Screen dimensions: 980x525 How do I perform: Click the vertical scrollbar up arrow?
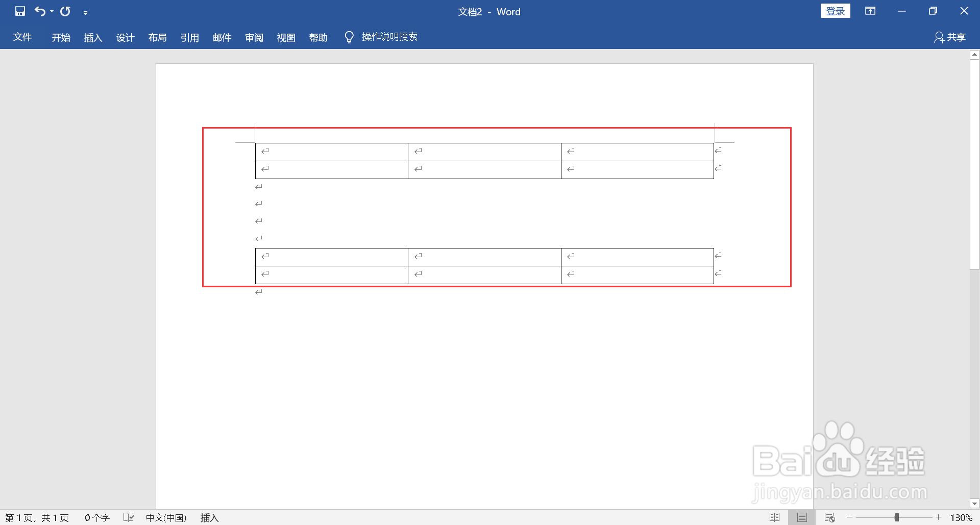tap(974, 54)
